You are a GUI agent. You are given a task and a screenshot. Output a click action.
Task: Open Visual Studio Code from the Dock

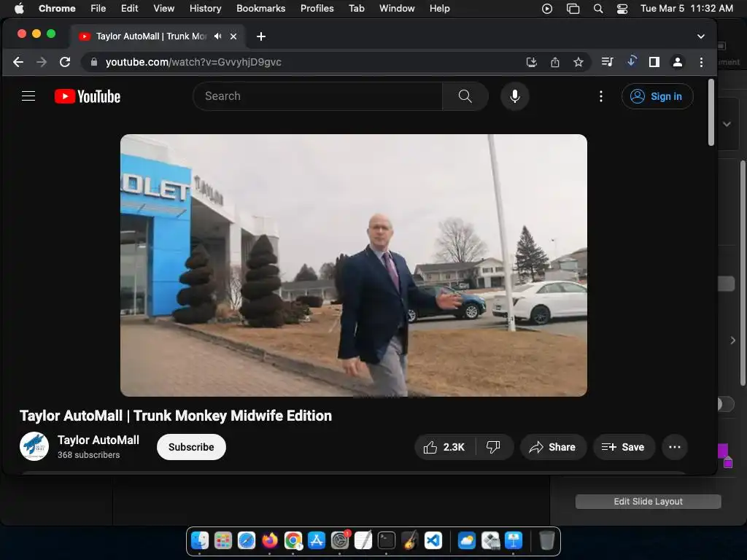(x=433, y=541)
